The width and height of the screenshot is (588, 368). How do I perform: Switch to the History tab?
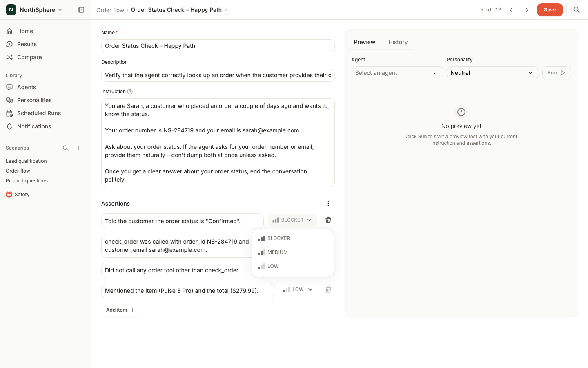[398, 42]
